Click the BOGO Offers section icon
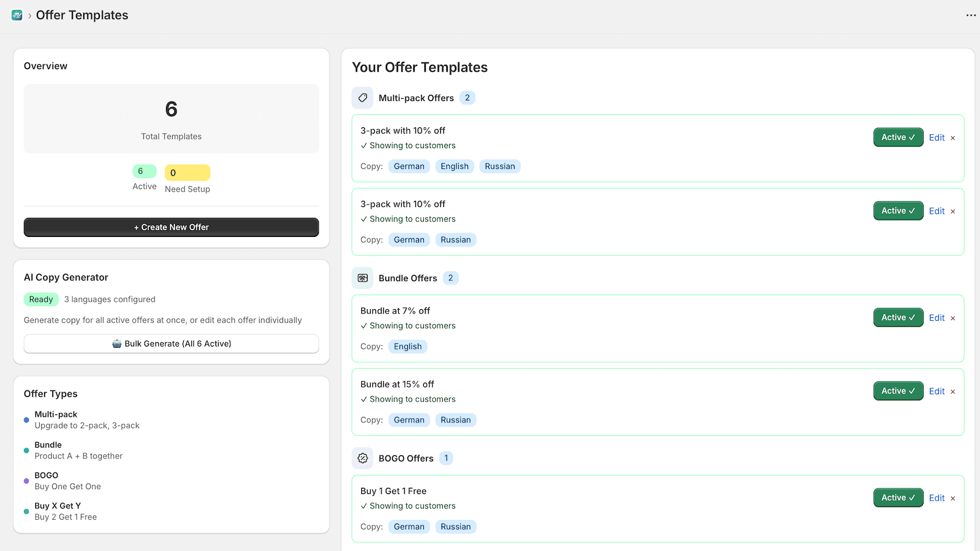Viewport: 980px width, 551px height. (362, 458)
